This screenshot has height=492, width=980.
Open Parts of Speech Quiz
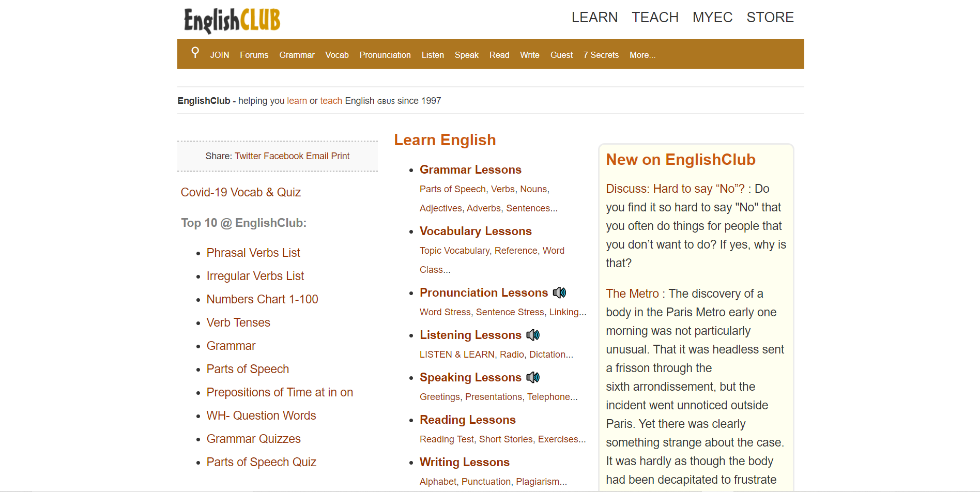tap(262, 462)
